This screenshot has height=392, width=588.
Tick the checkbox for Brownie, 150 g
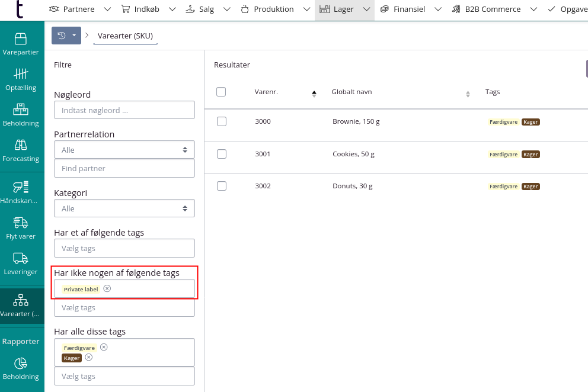222,121
